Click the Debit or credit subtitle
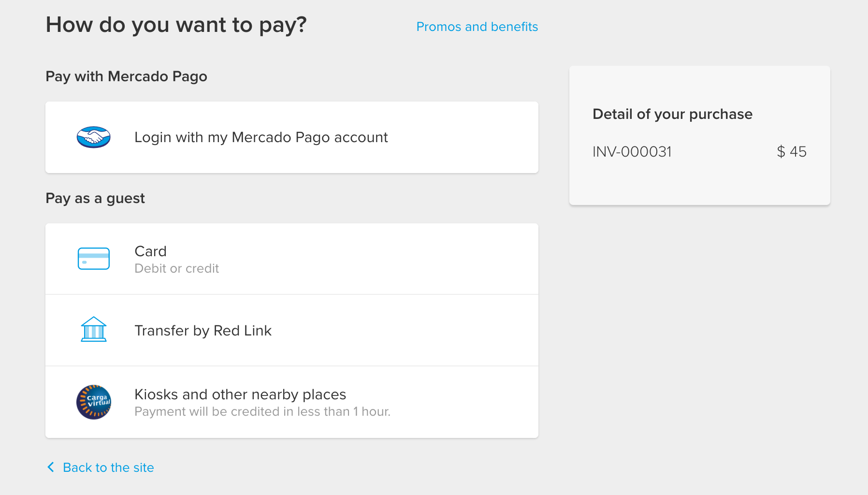The image size is (868, 495). click(176, 268)
